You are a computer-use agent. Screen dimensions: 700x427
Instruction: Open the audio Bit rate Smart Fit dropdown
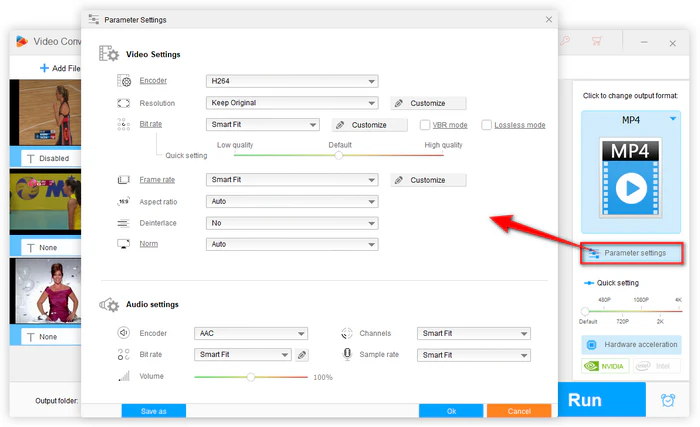243,355
